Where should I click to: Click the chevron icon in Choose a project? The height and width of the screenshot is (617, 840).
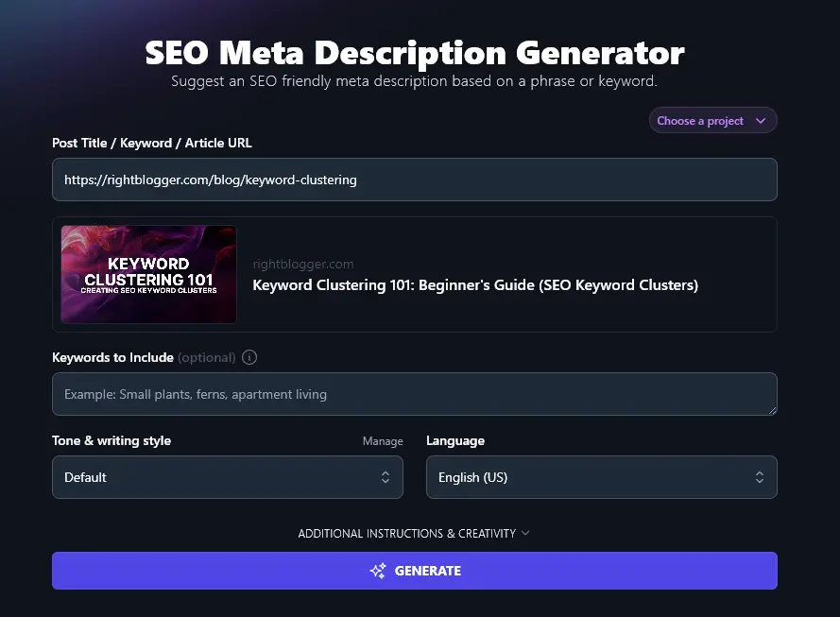coord(761,121)
